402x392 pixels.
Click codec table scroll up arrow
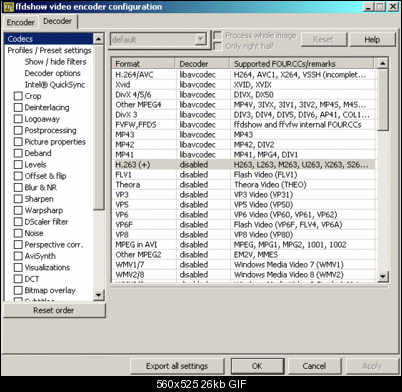coord(383,63)
